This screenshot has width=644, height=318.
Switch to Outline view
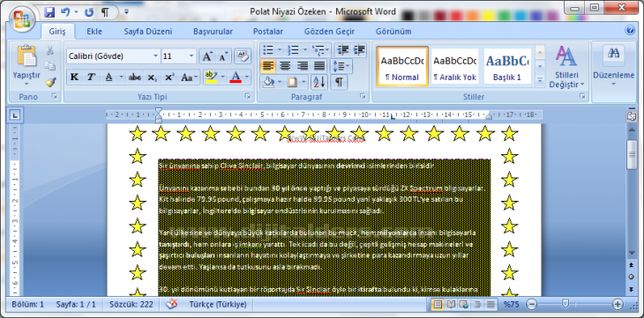[x=477, y=305]
